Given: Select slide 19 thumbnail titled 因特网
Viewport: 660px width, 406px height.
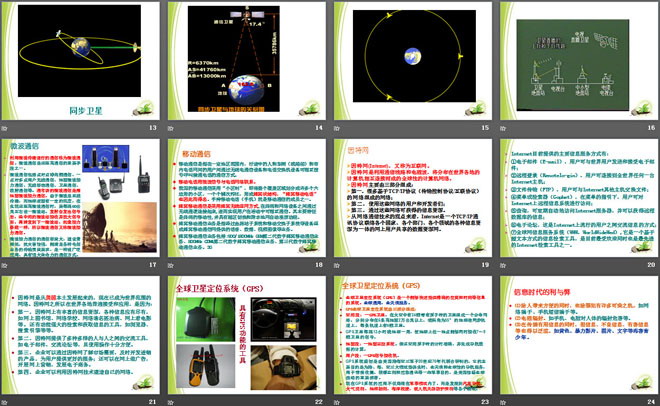Looking at the screenshot, I should 412,198.
